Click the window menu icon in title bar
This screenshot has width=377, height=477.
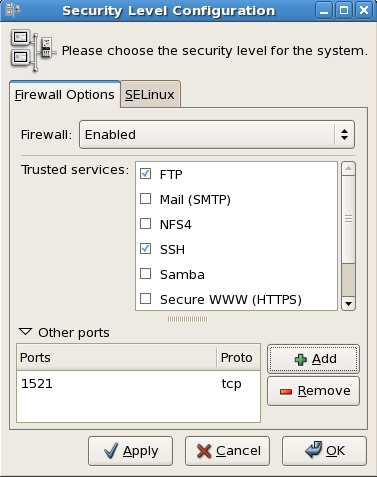pyautogui.click(x=13, y=10)
